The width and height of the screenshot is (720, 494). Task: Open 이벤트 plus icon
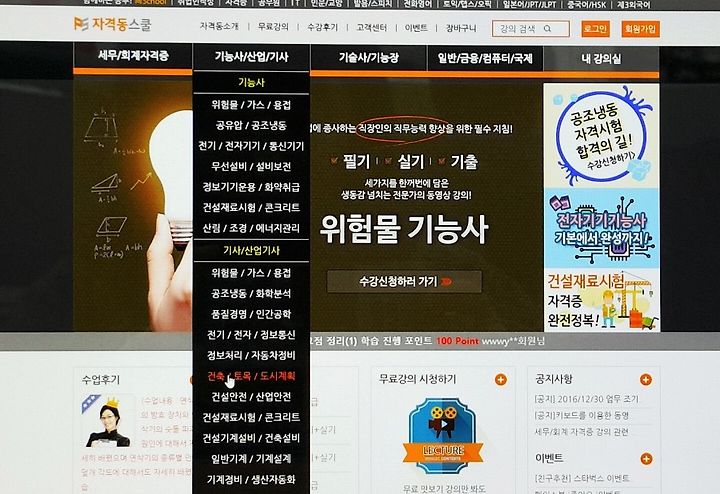click(646, 459)
